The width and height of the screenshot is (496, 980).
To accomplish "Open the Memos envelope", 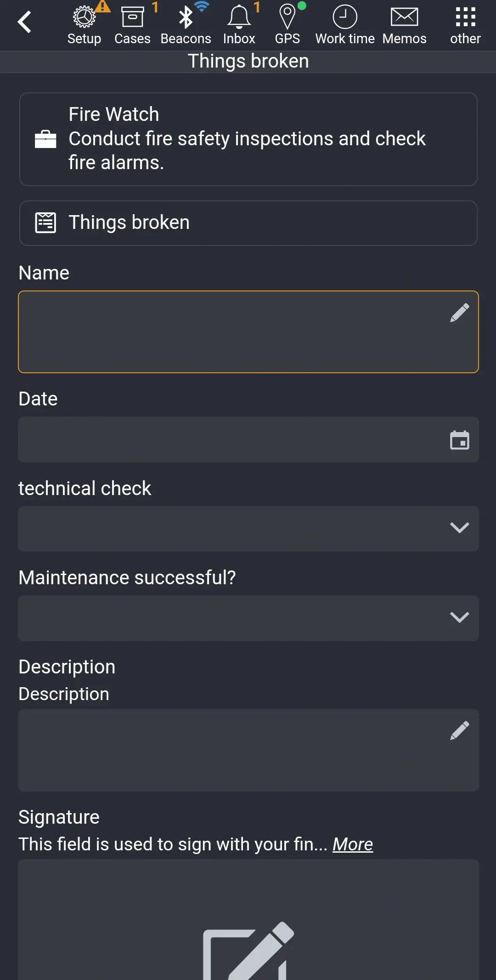I will coord(404,18).
